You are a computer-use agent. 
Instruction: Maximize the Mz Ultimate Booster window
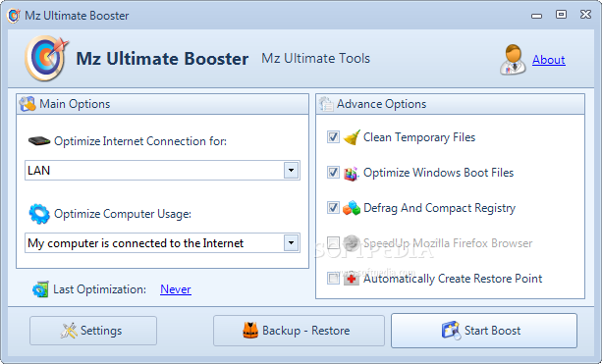coord(561,15)
